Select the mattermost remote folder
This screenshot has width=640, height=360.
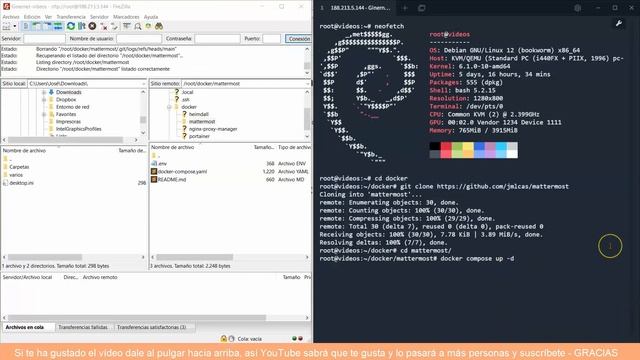202,122
